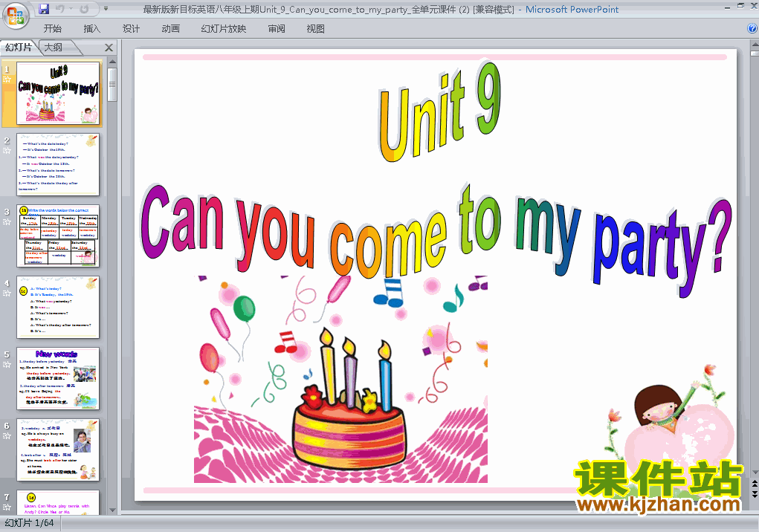Select slide 7 thumbnail
This screenshot has width=759, height=532.
tap(58, 502)
